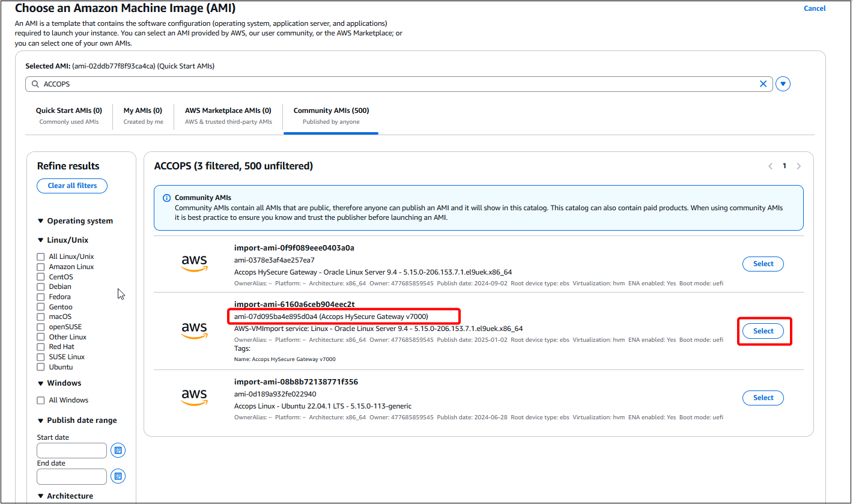
Task: Open the search options arrow button
Action: click(783, 83)
